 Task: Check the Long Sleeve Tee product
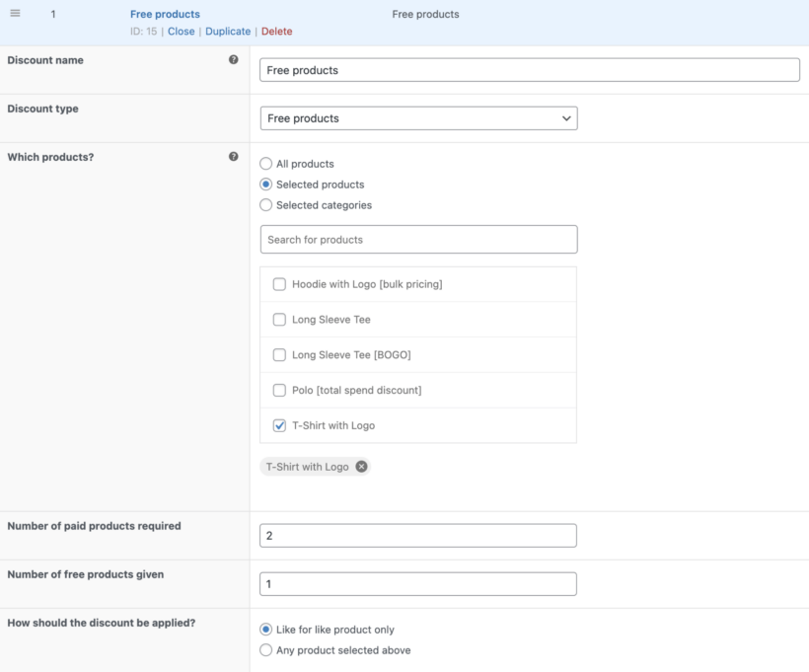point(279,319)
